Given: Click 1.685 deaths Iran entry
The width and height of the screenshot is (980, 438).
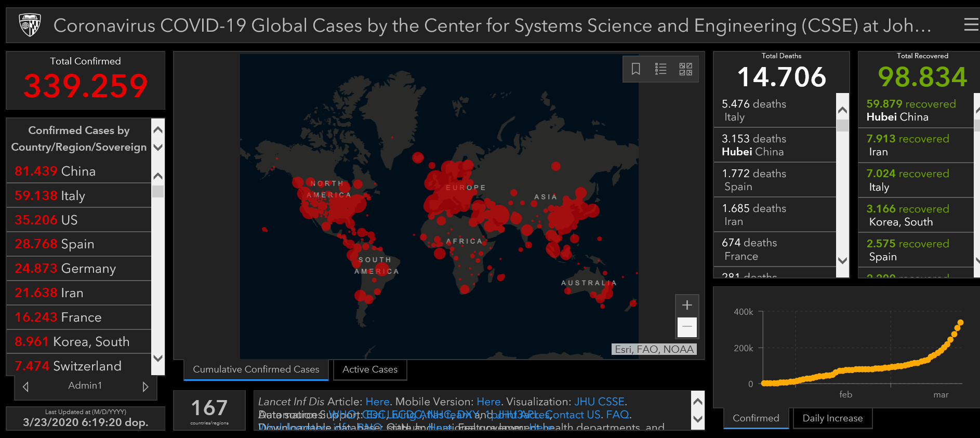Looking at the screenshot, I should click(775, 215).
